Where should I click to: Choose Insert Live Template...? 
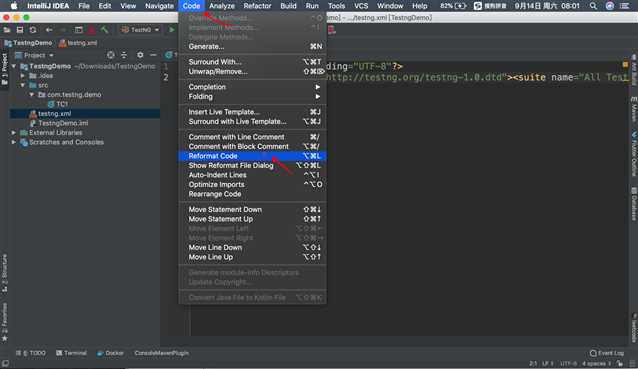[252, 112]
